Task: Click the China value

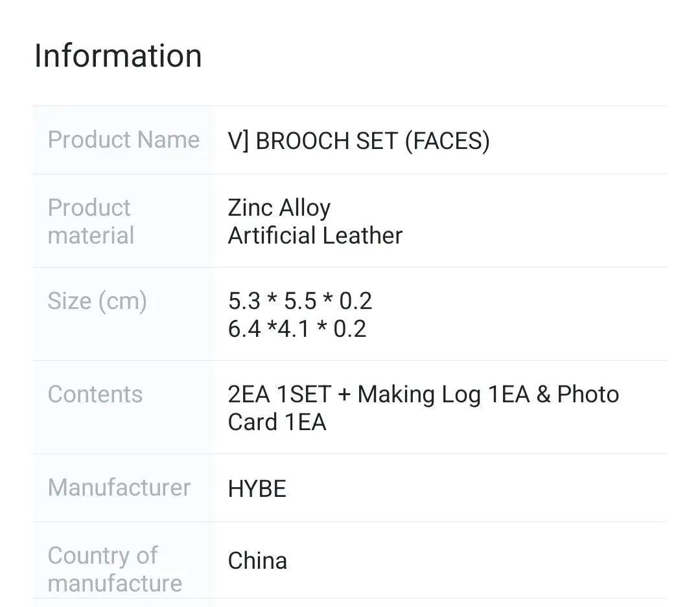Action: [x=257, y=561]
